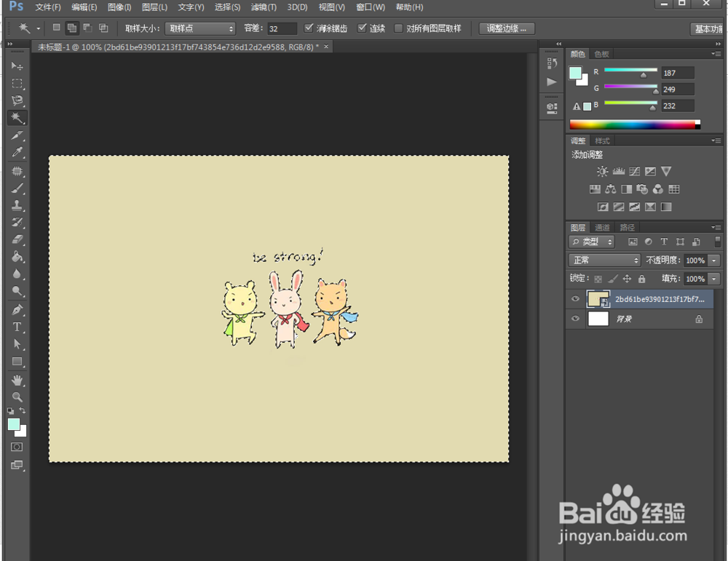Open the 选择(S) menu
This screenshot has height=561, width=728.
[x=227, y=7]
